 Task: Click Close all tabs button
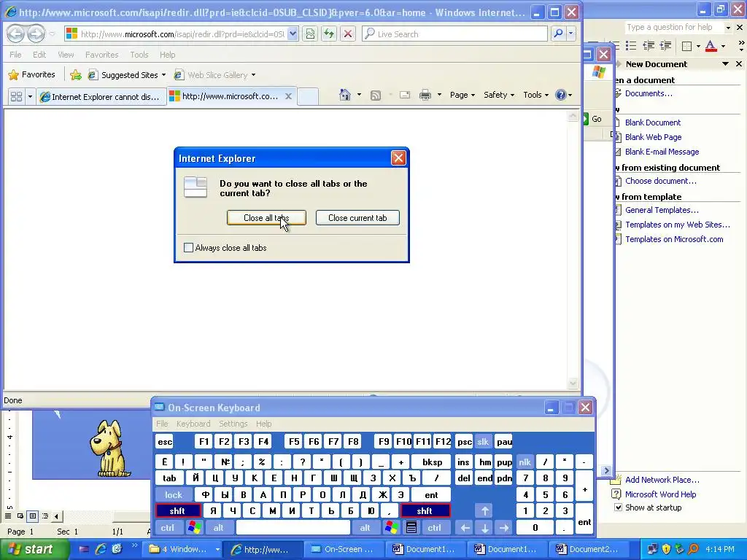point(266,217)
